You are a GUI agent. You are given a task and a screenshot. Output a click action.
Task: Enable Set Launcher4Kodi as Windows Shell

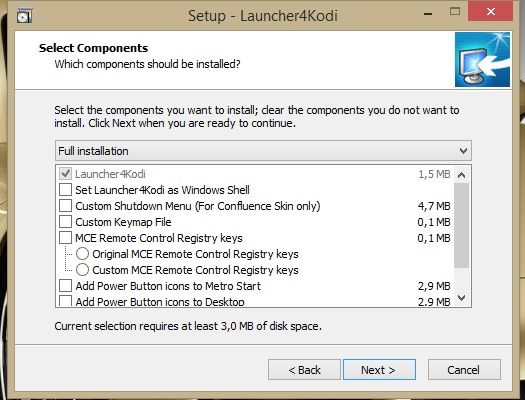click(x=65, y=190)
